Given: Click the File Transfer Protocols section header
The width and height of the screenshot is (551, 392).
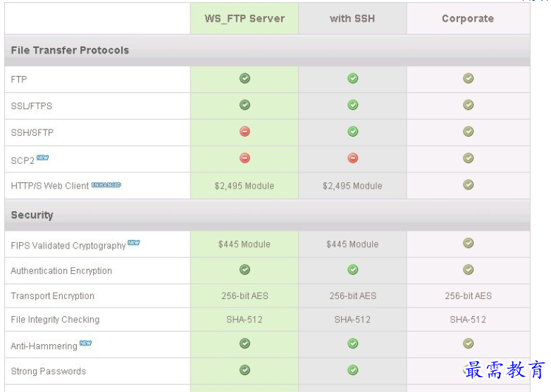Looking at the screenshot, I should tap(70, 50).
